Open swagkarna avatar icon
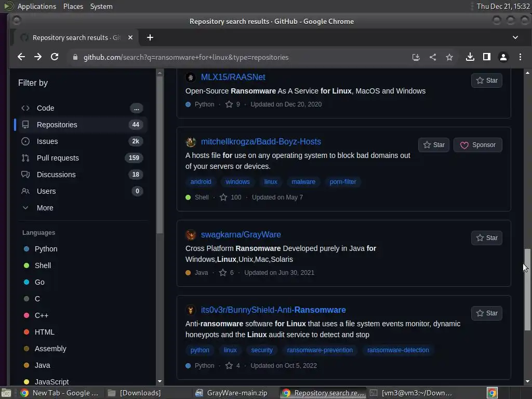This screenshot has height=399, width=532. (x=191, y=235)
